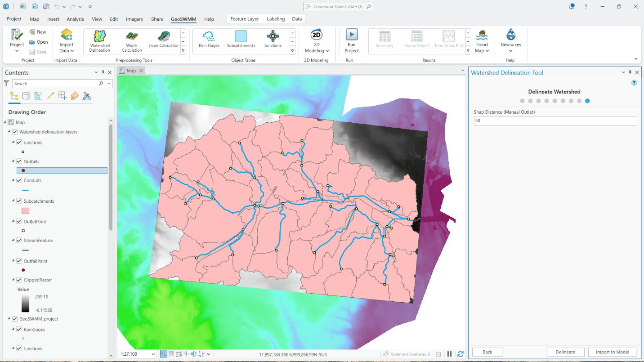
Task: Switch Contents to List By Data Source
Action: (x=26, y=95)
